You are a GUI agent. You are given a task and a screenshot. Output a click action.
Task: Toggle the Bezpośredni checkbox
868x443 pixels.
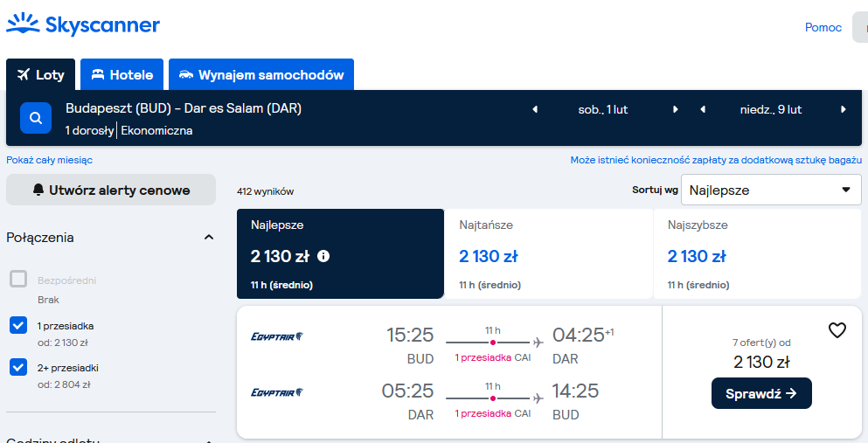(x=18, y=280)
